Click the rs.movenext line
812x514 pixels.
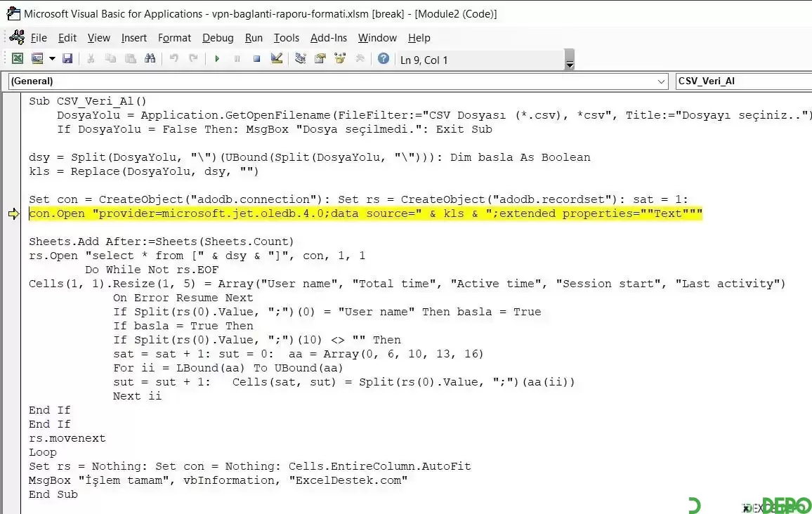tap(67, 438)
